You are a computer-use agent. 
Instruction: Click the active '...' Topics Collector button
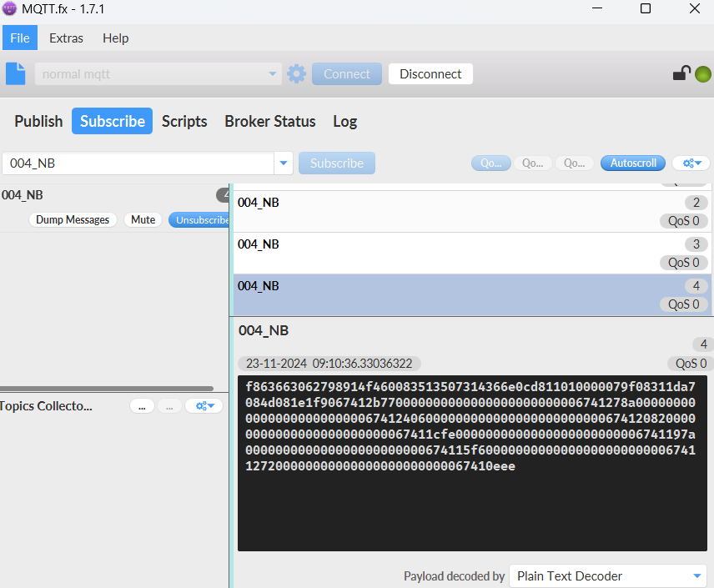tap(142, 406)
